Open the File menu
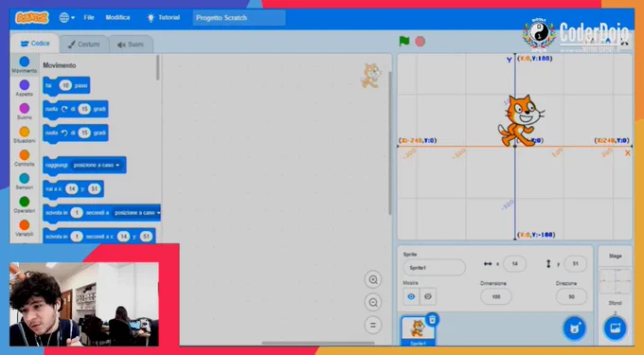Viewport: 644px width, 355px height. coord(89,18)
